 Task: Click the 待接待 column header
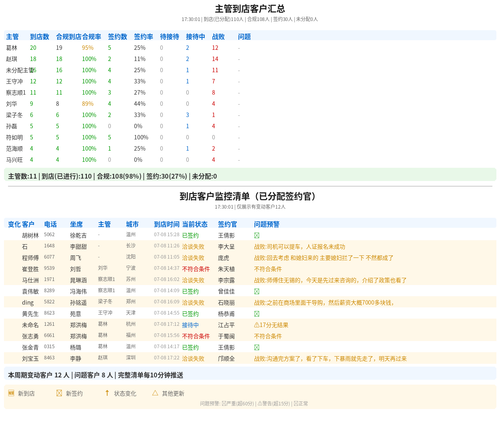tap(169, 37)
